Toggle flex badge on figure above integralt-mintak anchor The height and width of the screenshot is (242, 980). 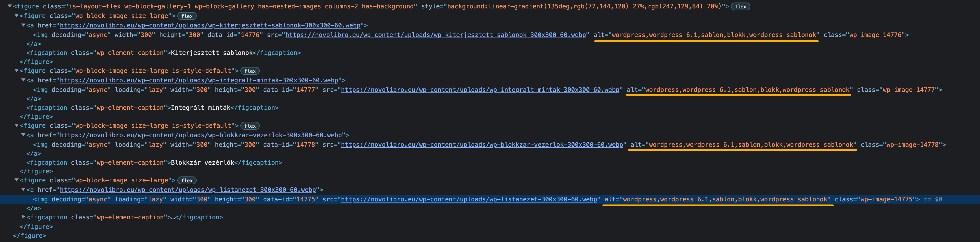tap(250, 71)
